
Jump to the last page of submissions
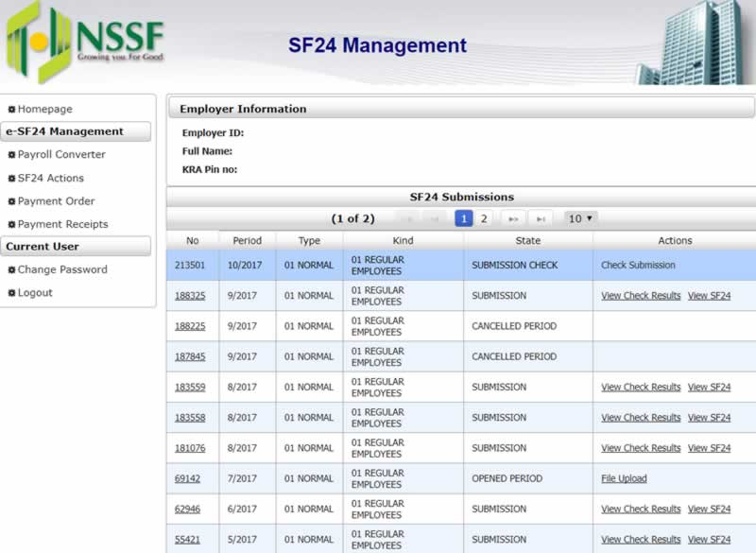point(541,218)
